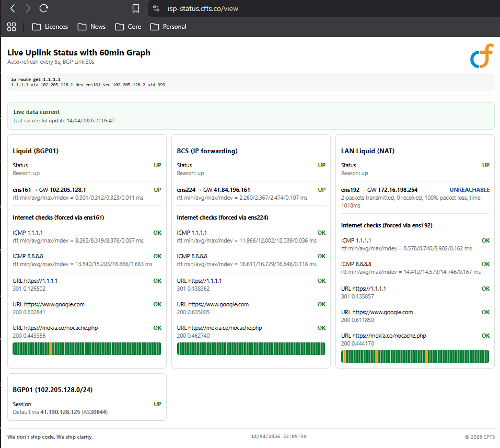Click the Live data current banner
This screenshot has height=448, width=500.
pos(251,116)
